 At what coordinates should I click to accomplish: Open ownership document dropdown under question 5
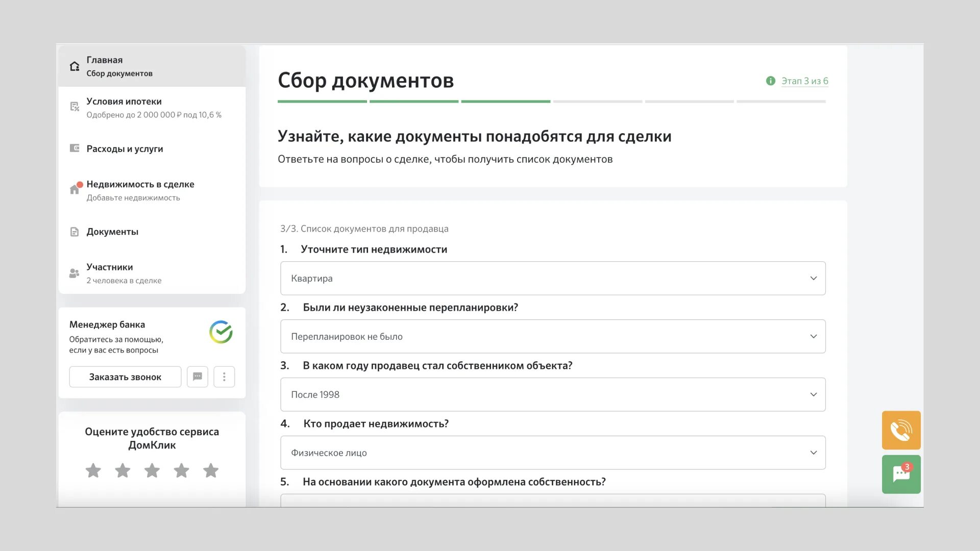point(553,500)
